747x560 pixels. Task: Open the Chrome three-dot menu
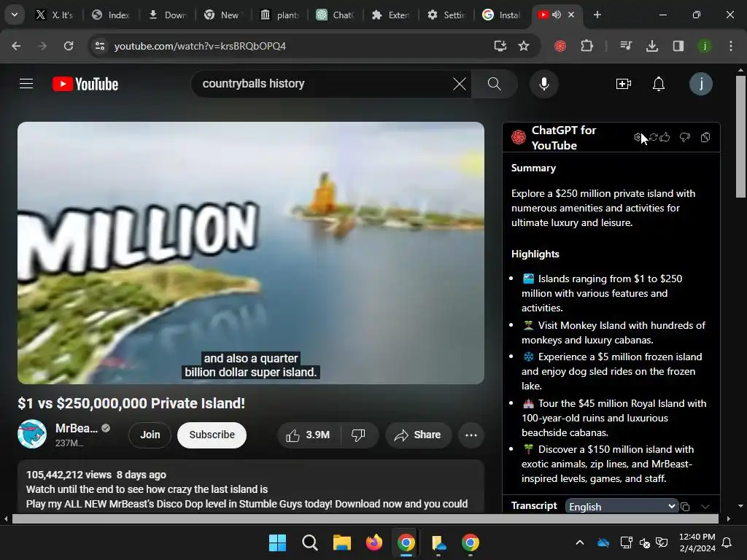730,46
